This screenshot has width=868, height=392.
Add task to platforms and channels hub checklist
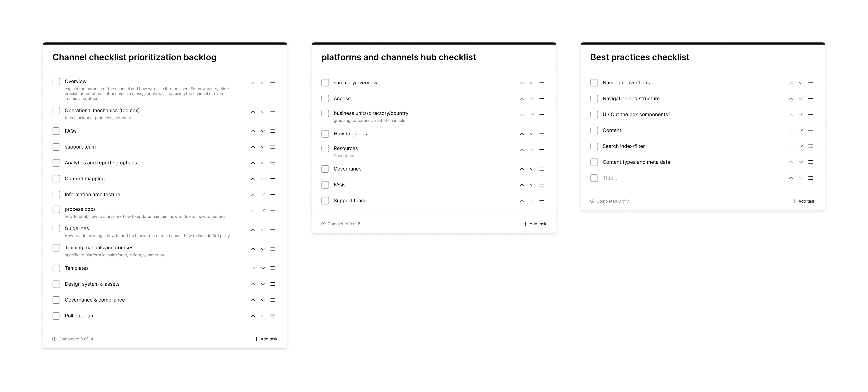pos(534,224)
